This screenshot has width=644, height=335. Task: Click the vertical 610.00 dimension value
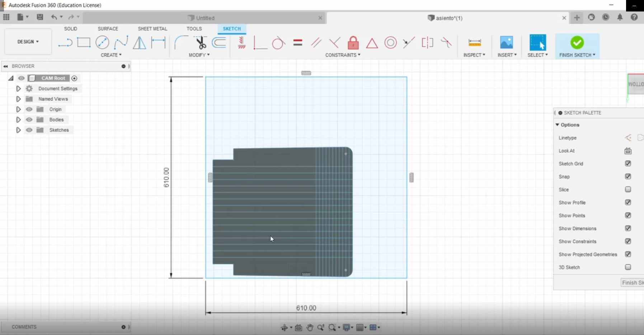pyautogui.click(x=166, y=177)
